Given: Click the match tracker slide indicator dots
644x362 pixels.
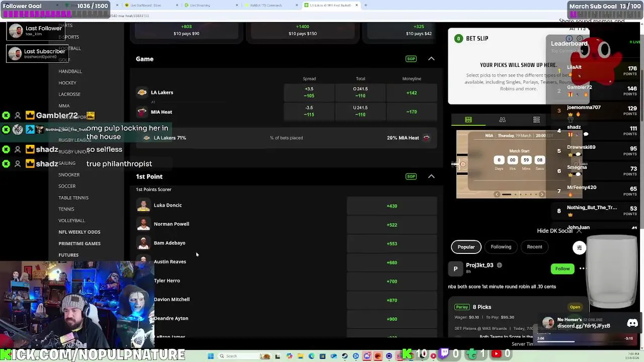Looking at the screenshot, I should tap(520, 195).
